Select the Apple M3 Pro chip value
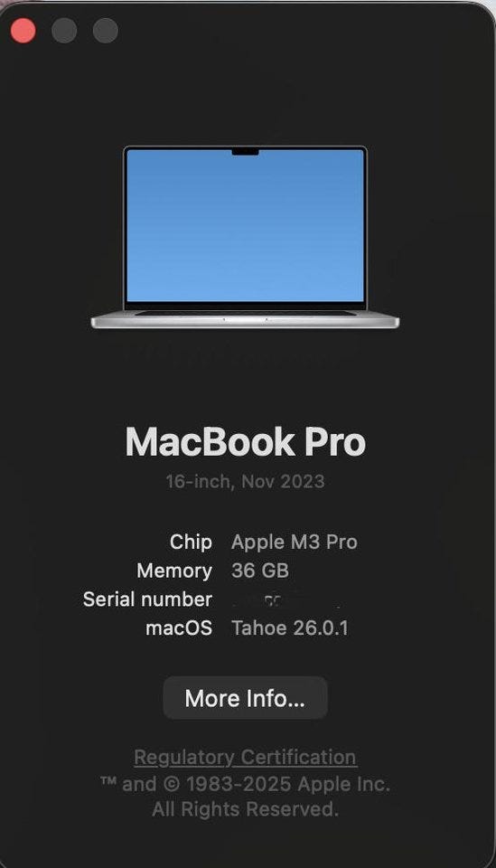496x868 pixels. 295,542
